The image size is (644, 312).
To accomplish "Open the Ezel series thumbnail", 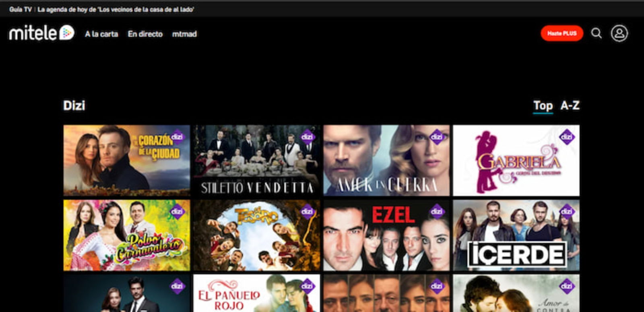I will click(x=386, y=235).
